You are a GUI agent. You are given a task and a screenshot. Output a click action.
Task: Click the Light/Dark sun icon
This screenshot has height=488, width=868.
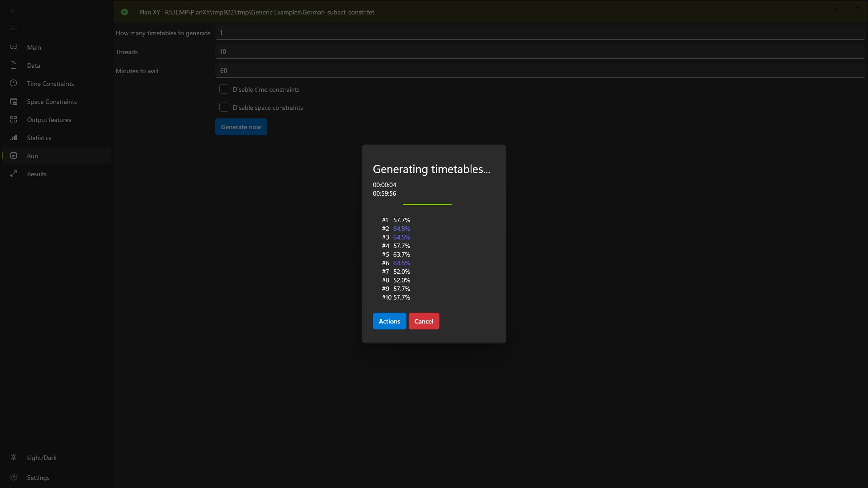coord(14,457)
